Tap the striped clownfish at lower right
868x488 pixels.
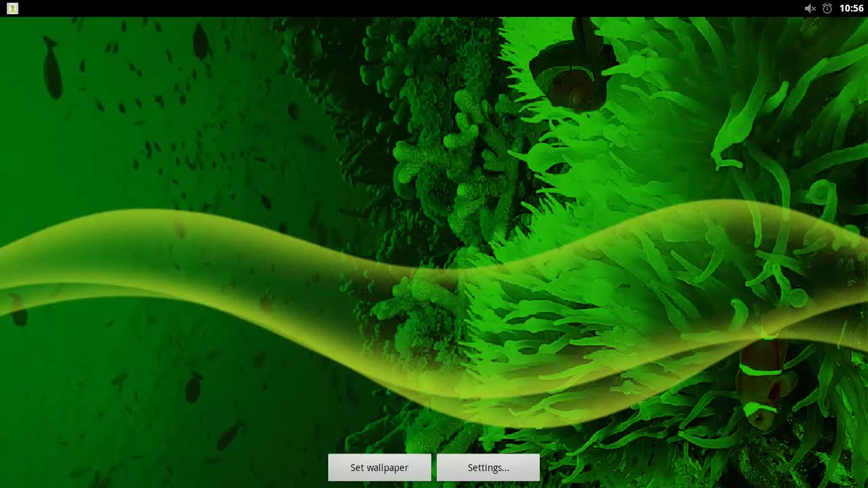[763, 386]
